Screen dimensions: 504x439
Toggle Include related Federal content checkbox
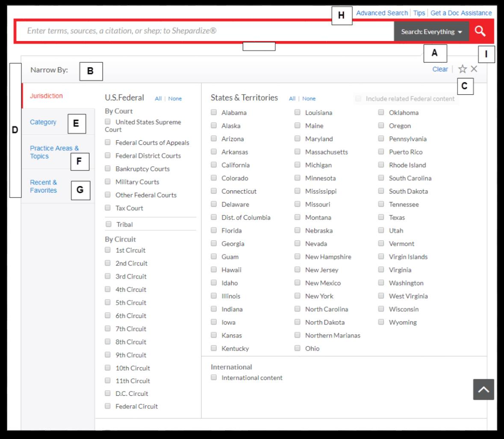(358, 99)
